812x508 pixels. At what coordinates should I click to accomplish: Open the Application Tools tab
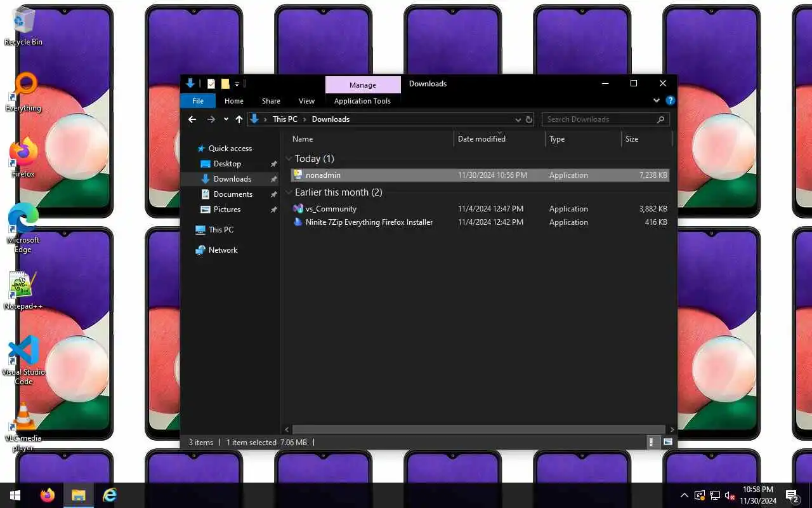click(x=362, y=101)
